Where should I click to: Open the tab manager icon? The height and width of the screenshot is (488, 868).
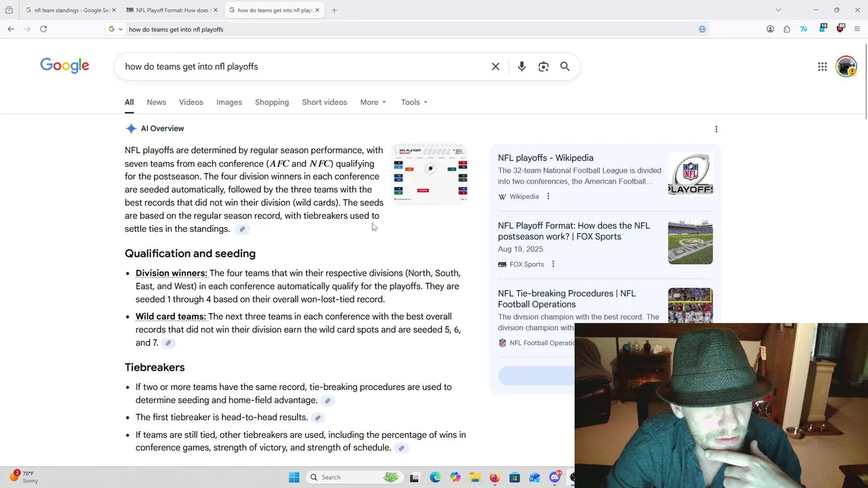pos(9,10)
